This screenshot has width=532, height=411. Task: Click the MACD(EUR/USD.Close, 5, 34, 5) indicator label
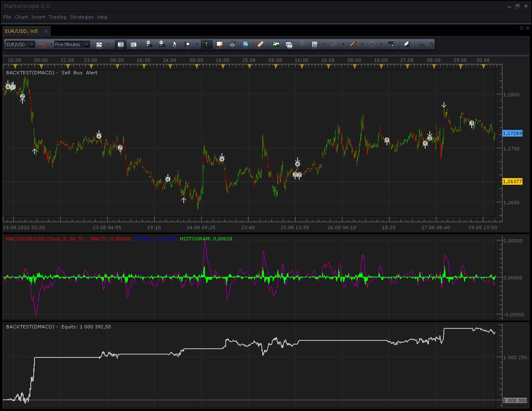click(45, 239)
